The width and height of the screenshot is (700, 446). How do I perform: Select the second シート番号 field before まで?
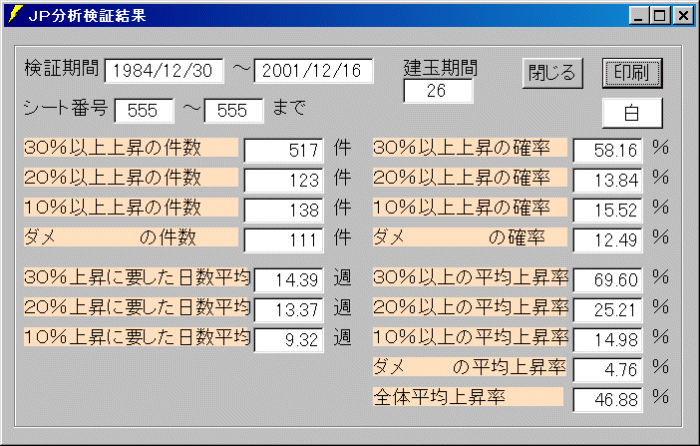233,111
